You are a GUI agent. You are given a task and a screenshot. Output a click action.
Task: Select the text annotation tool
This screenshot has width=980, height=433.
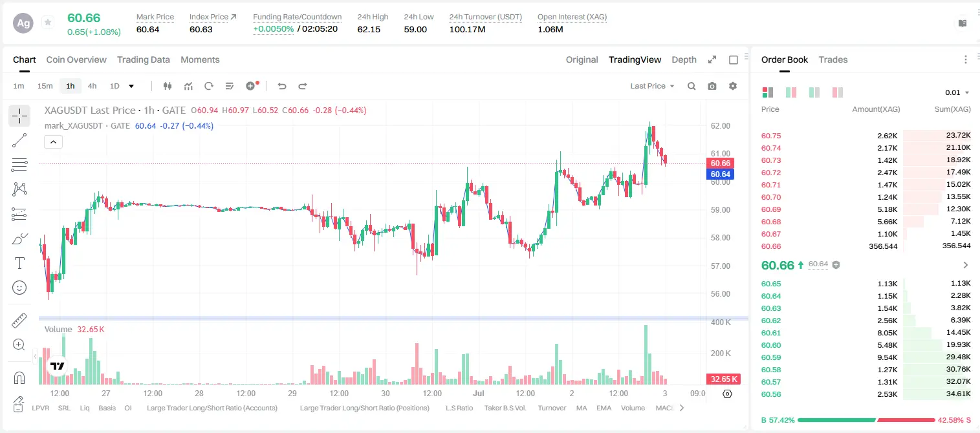tap(19, 263)
